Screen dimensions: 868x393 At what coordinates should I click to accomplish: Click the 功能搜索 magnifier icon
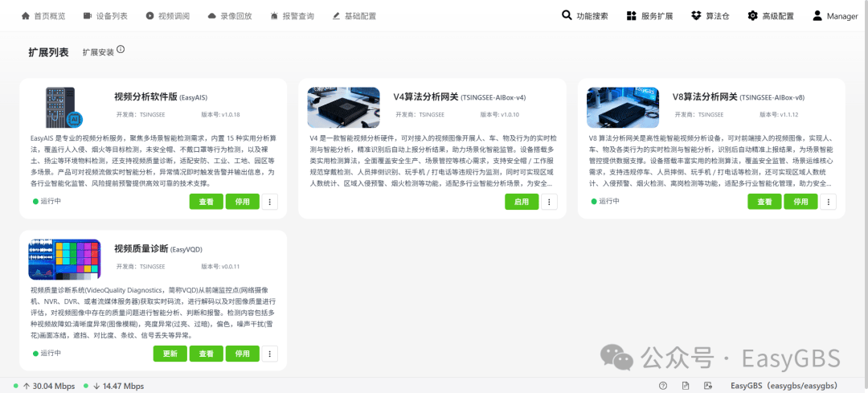pos(567,15)
